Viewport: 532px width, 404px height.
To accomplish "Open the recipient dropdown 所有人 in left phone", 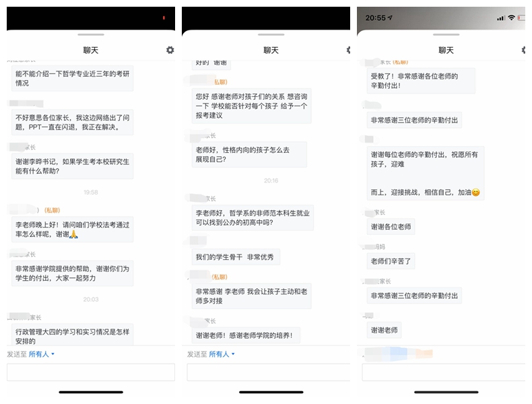I will tap(41, 354).
